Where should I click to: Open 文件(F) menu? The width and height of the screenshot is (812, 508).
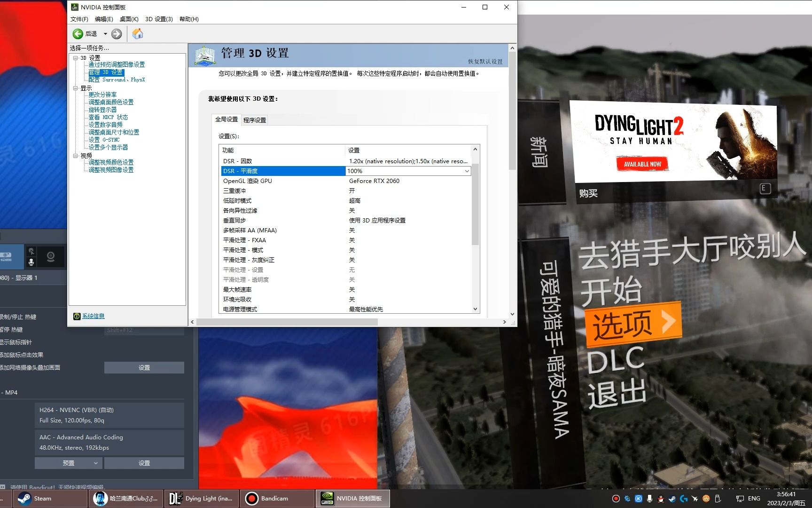click(x=79, y=19)
